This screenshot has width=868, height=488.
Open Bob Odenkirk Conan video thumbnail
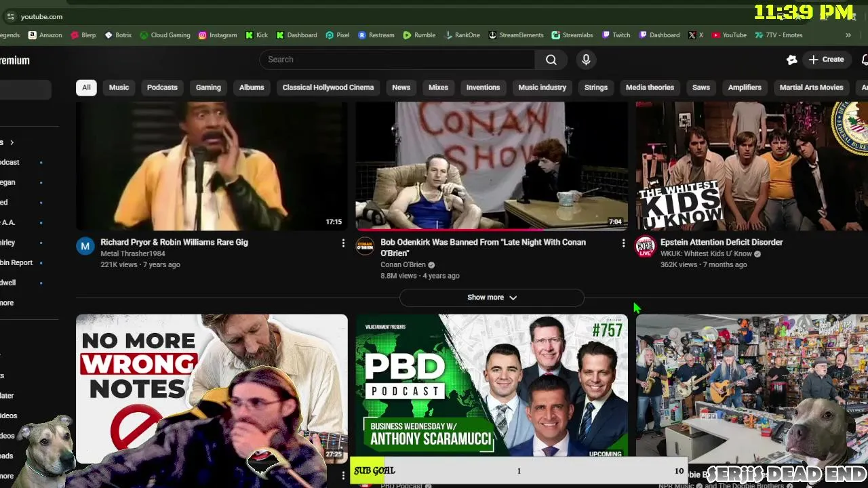pos(492,166)
